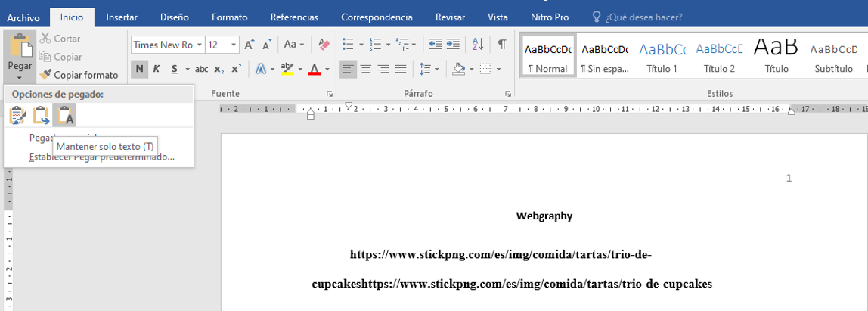Click the Copiar formato paintbrush
This screenshot has width=868, height=311.
click(x=79, y=75)
